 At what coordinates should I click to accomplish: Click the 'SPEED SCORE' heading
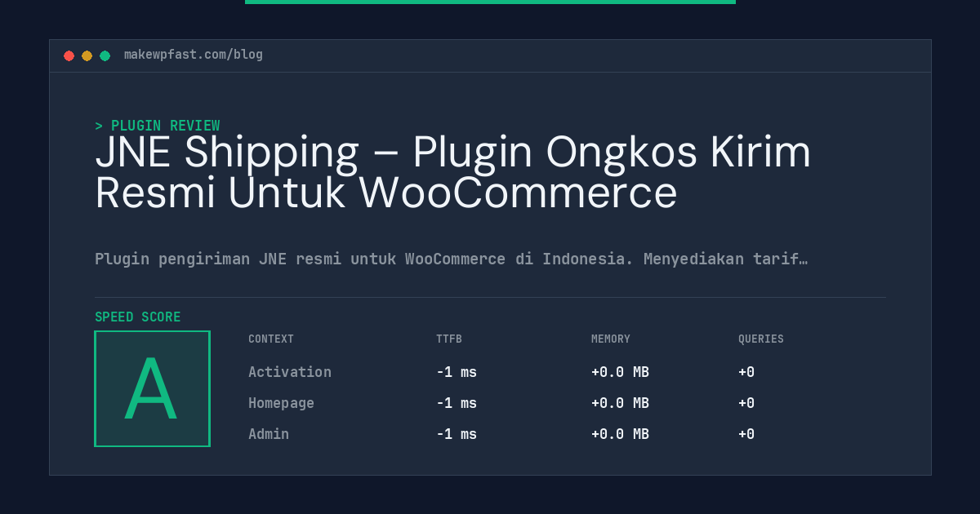point(138,317)
